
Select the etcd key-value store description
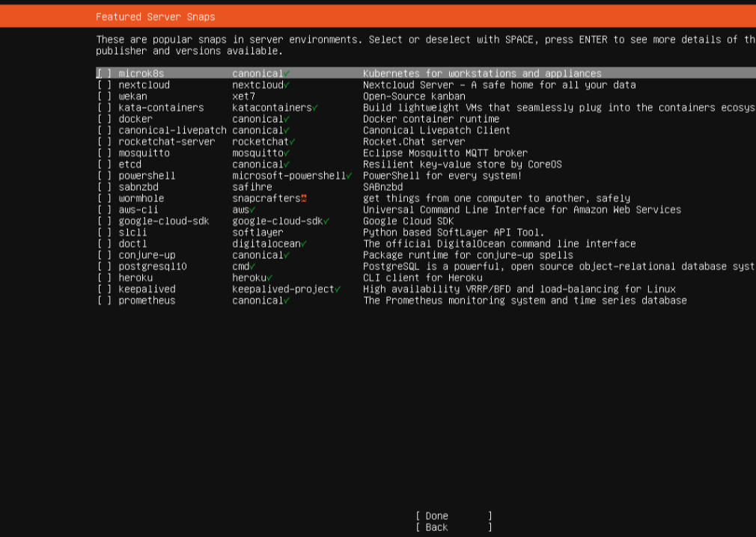(462, 165)
